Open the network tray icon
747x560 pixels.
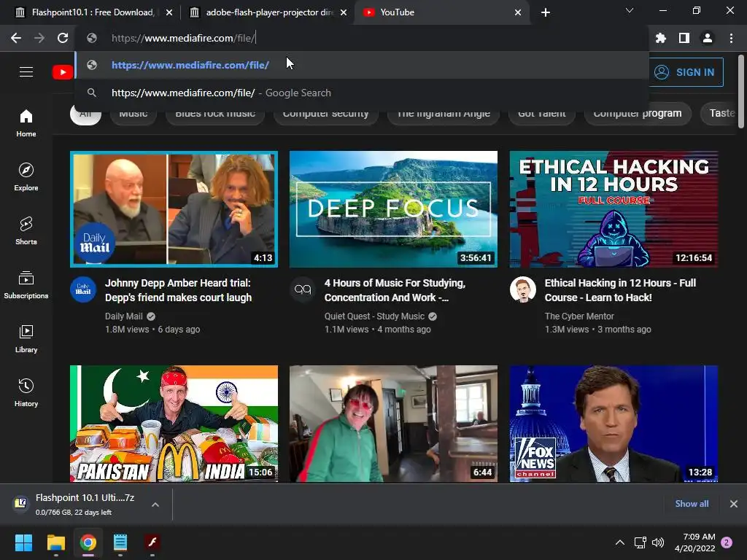640,542
